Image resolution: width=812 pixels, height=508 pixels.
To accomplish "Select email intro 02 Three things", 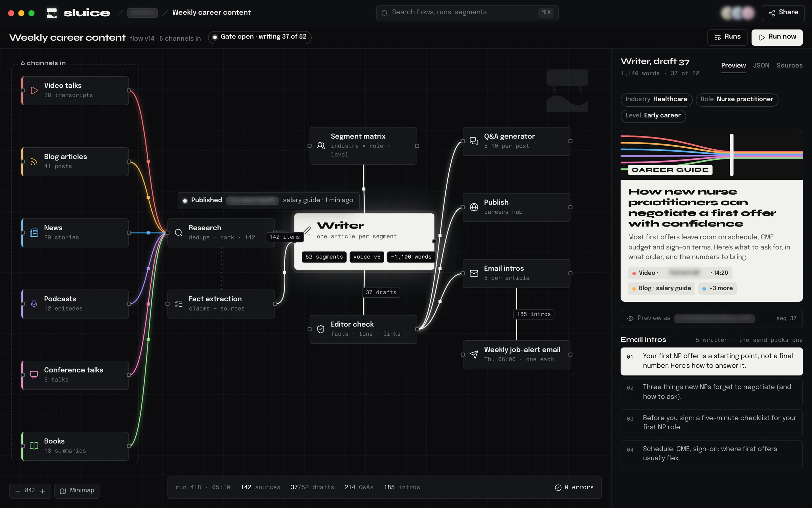I will [x=711, y=392].
